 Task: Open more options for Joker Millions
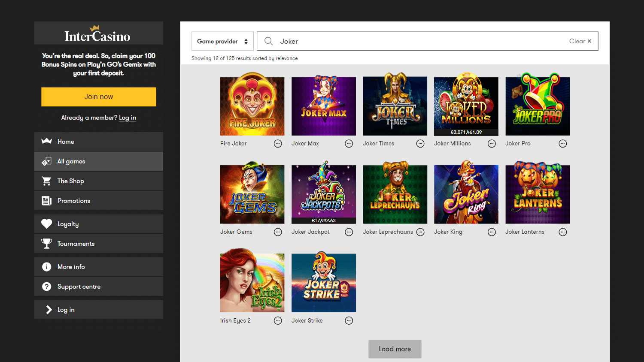(492, 144)
